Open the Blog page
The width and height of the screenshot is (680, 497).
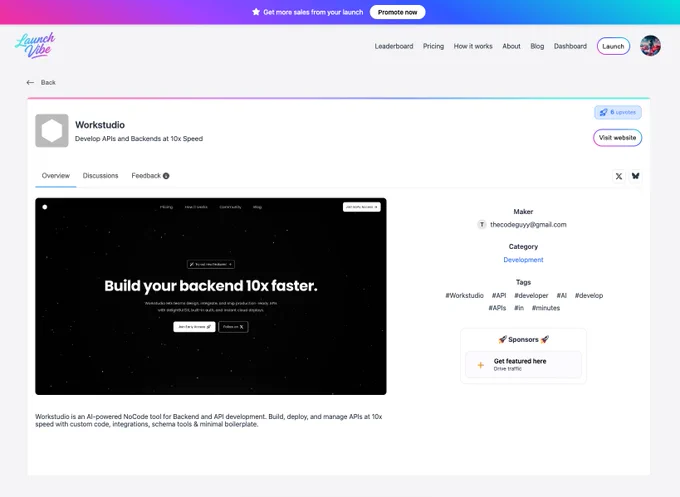(537, 46)
